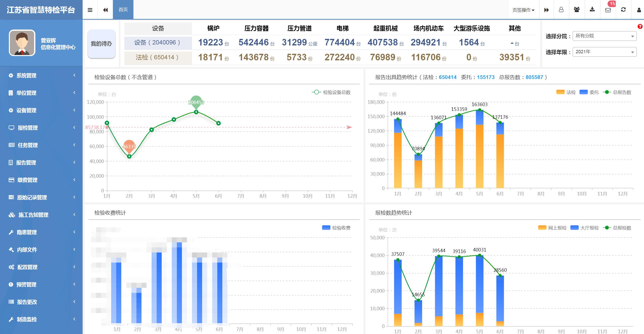Image resolution: width=644 pixels, height=334 pixels.
Task: Click the 报检管理 monitor icon
Action: click(x=11, y=127)
